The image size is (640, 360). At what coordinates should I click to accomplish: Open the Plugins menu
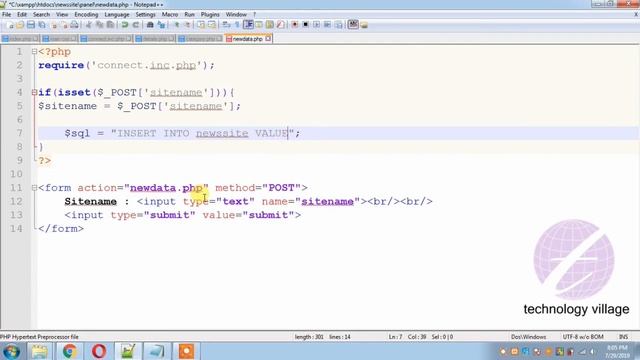(x=210, y=14)
